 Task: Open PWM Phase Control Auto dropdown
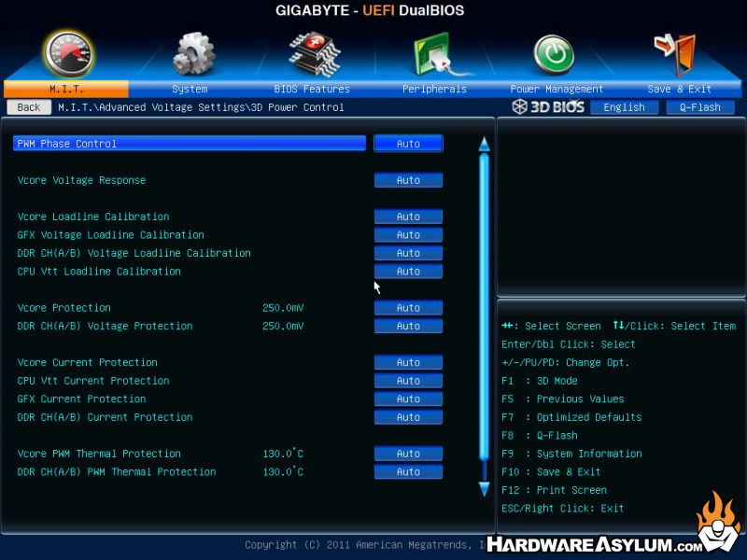point(408,144)
